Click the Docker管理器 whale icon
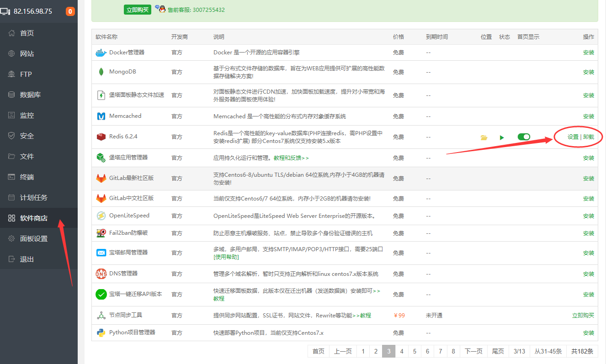This screenshot has height=364, width=606. (101, 53)
